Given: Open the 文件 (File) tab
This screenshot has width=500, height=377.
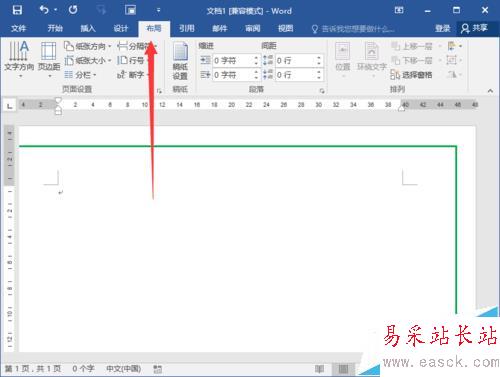Looking at the screenshot, I should coord(18,28).
